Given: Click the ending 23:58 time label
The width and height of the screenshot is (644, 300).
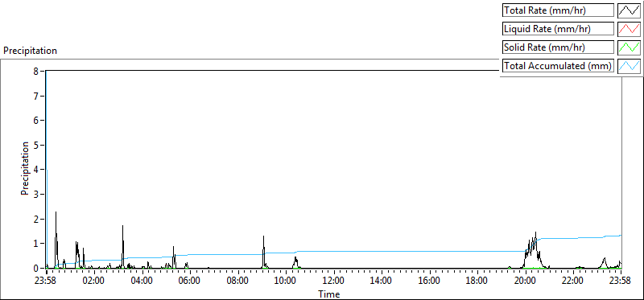Looking at the screenshot, I should click(621, 281).
